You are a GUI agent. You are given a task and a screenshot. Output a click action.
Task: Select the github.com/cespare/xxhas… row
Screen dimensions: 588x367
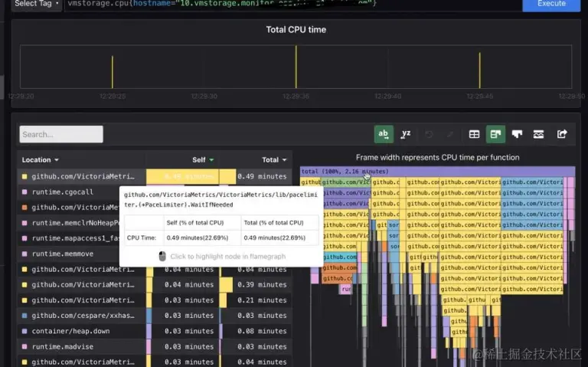pyautogui.click(x=155, y=316)
